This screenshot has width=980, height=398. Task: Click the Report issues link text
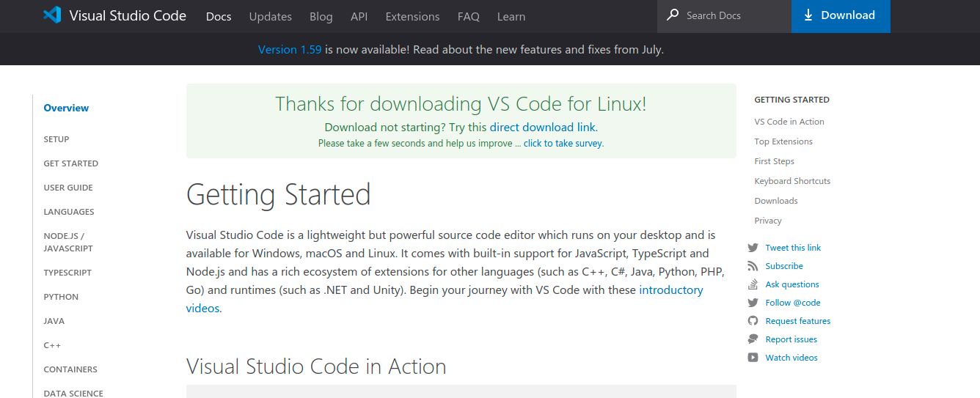(x=791, y=339)
